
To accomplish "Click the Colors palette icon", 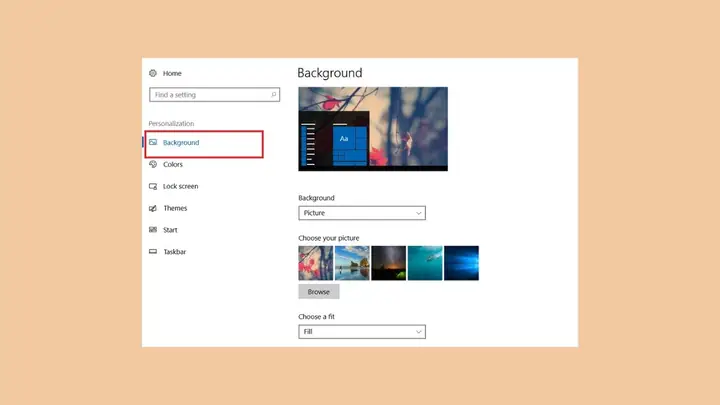I will coord(153,164).
